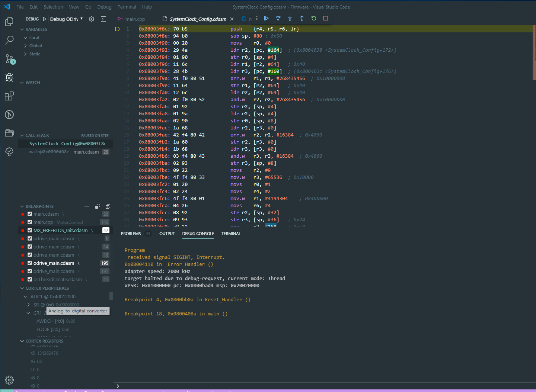Image resolution: width=536 pixels, height=392 pixels.
Task: Uncheck main.cdasm breakpoint checkbox
Action: (x=30, y=214)
